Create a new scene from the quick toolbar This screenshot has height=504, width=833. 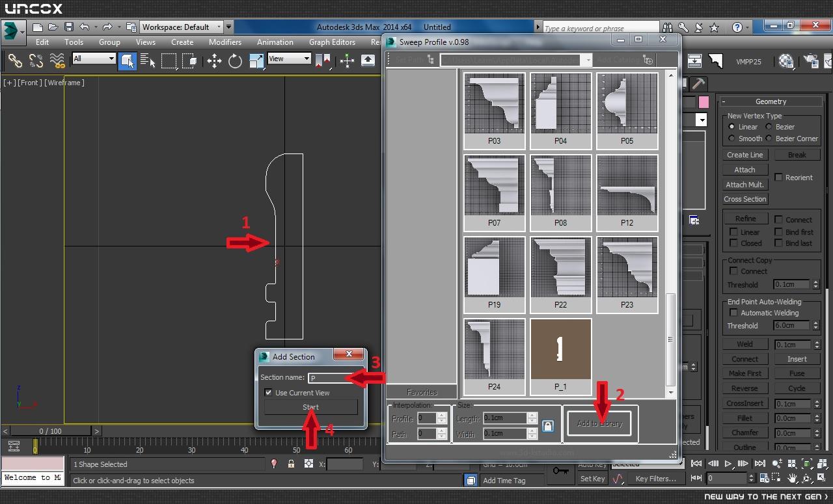coord(38,27)
